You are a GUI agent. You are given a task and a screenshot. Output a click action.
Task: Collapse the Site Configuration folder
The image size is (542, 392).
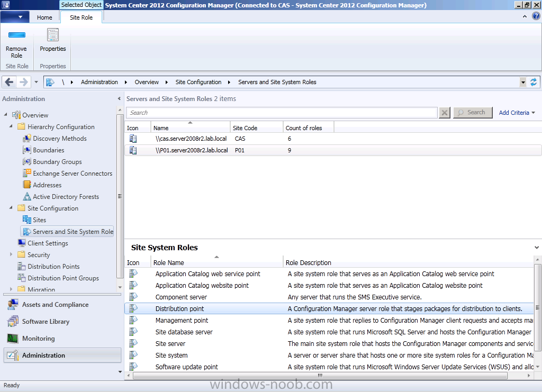click(x=11, y=208)
